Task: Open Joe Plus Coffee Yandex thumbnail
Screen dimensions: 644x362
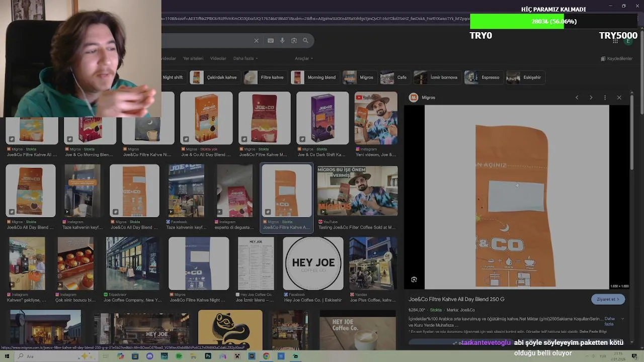Action: point(373,263)
